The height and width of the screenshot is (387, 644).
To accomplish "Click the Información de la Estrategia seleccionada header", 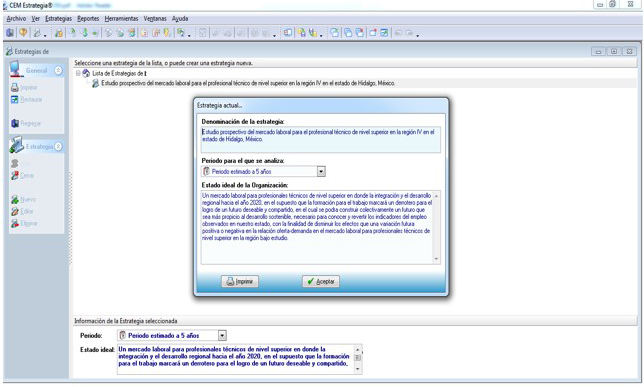I will point(355,321).
